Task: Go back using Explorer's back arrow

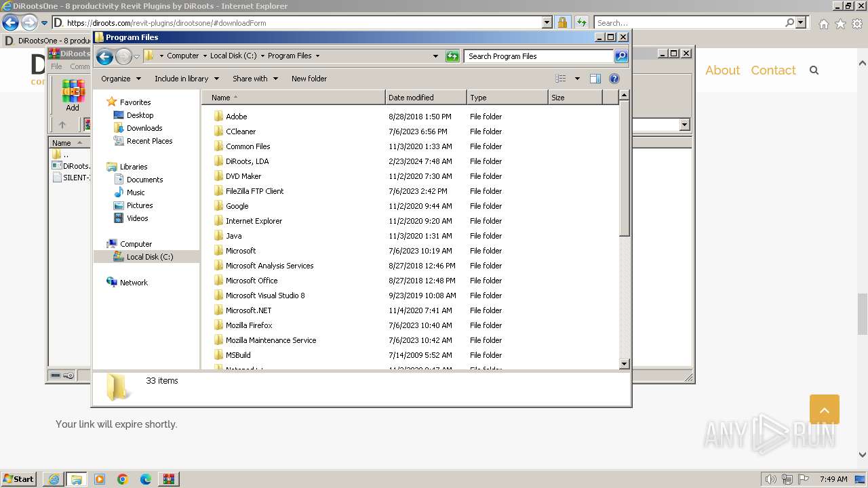Action: click(x=104, y=56)
